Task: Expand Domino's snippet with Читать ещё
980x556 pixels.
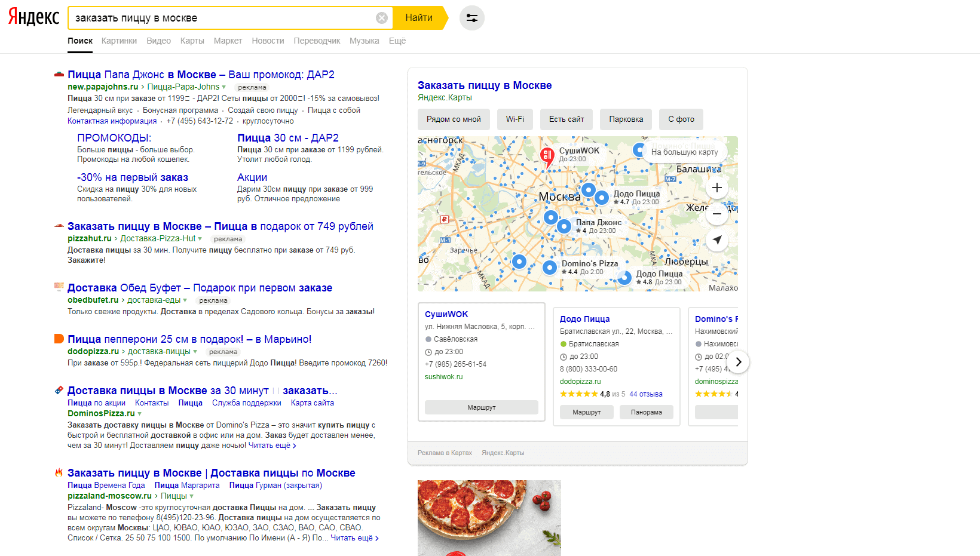Action: [x=272, y=446]
